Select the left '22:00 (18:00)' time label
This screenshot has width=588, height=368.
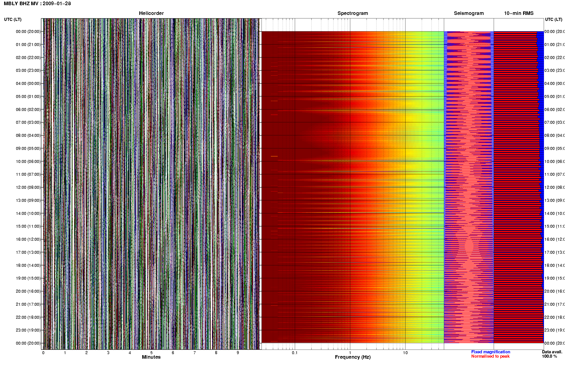tap(28, 317)
